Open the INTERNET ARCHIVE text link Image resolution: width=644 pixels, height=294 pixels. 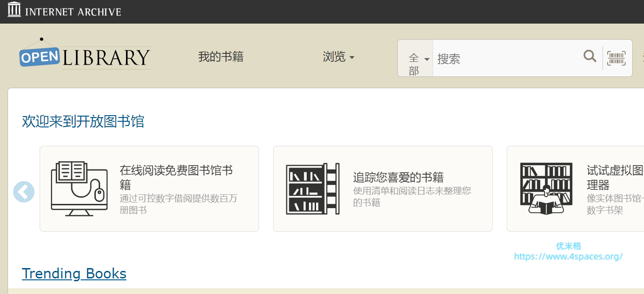(x=73, y=12)
